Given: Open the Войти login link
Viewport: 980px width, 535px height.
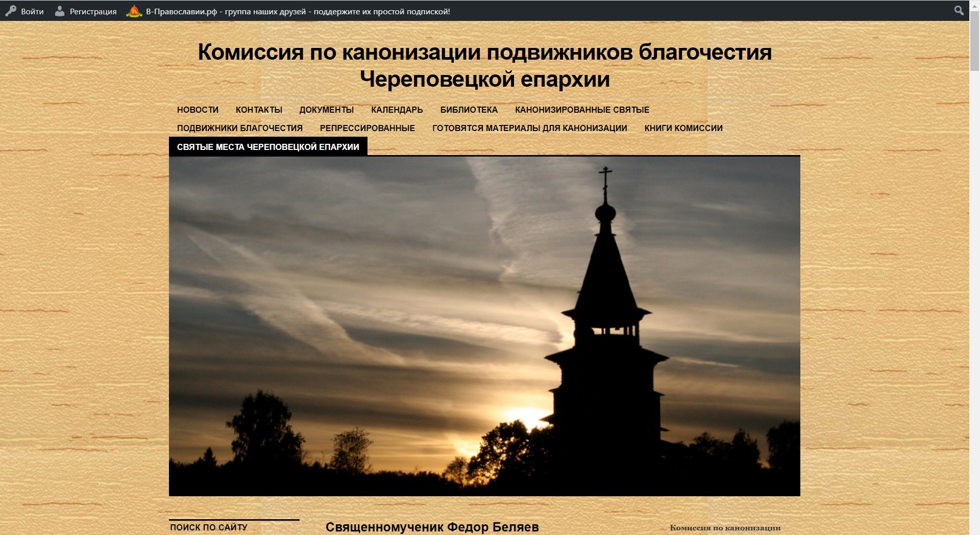Looking at the screenshot, I should (32, 11).
